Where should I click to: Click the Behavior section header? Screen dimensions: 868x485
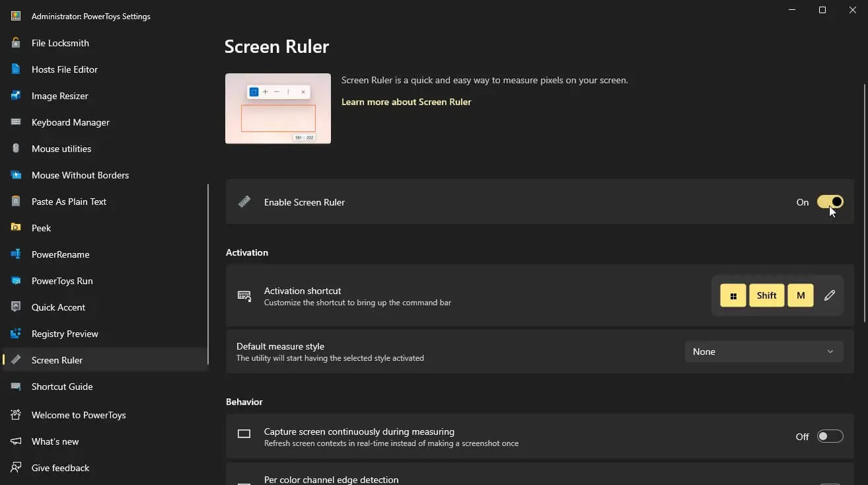(244, 402)
